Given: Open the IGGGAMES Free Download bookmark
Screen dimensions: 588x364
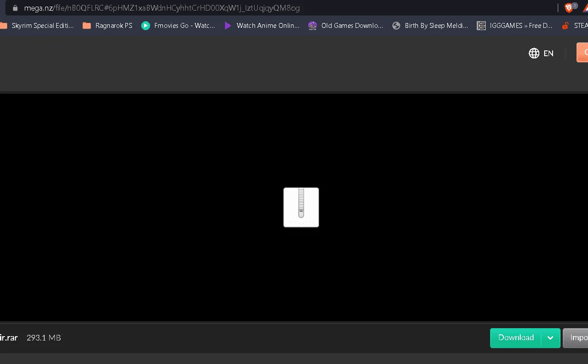Looking at the screenshot, I should (x=514, y=26).
